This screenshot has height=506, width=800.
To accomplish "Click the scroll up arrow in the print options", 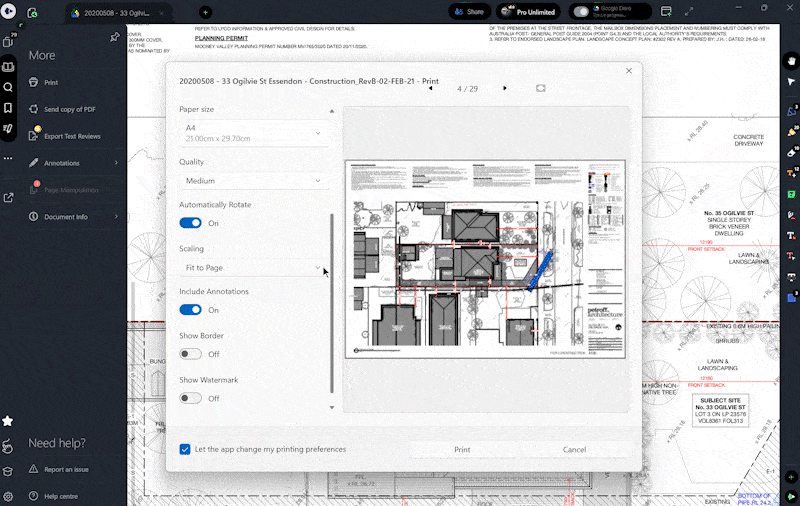I will click(x=332, y=111).
